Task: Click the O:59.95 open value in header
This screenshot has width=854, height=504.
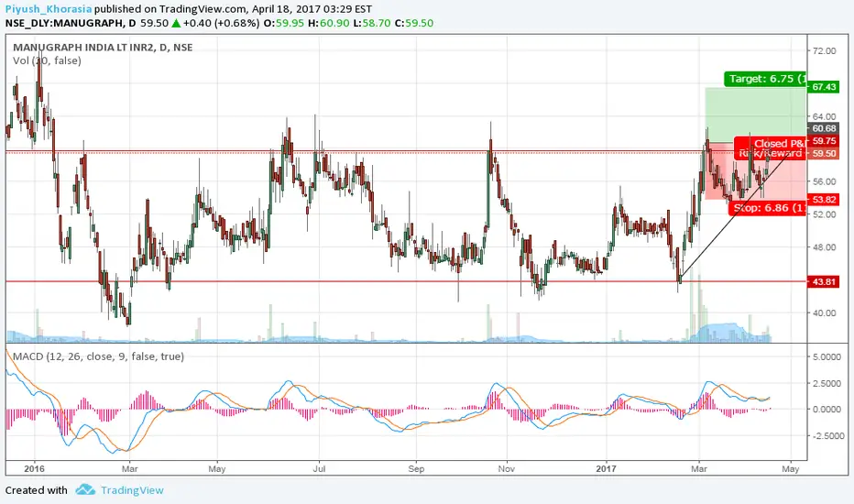Action: (284, 24)
